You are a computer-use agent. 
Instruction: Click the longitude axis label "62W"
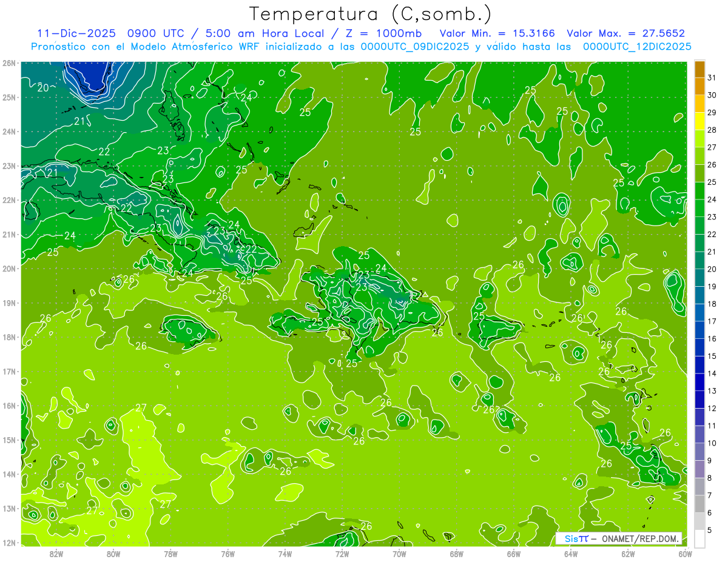628,554
